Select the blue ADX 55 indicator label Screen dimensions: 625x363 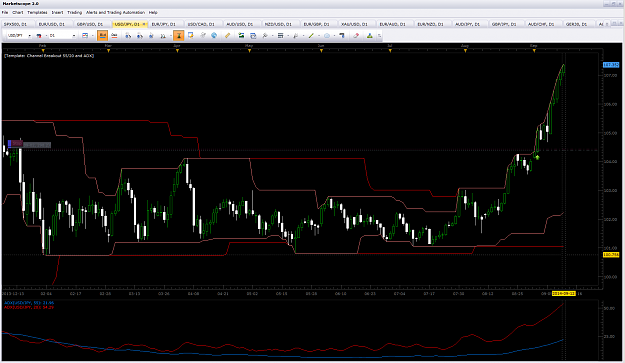(29, 303)
